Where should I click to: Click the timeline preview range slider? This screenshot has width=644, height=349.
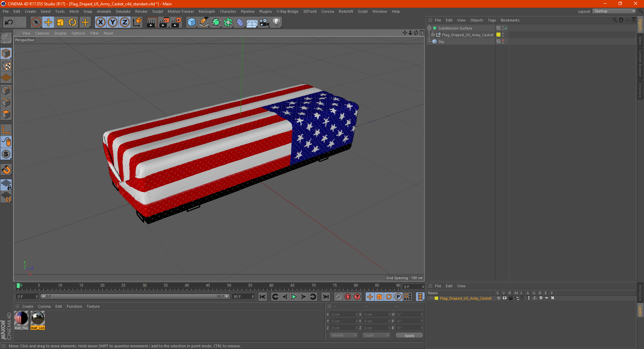tap(135, 297)
